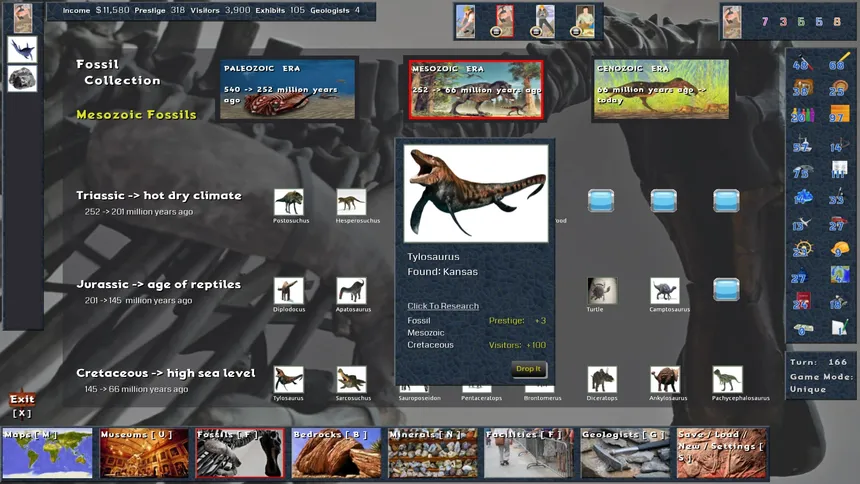
Task: Select the Diceratops fossil thumbnail
Action: [x=602, y=380]
